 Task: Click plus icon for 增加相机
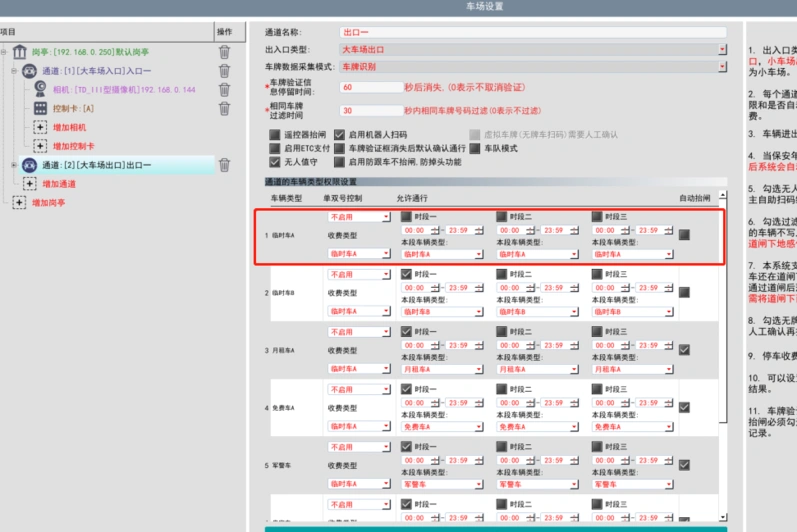40,127
